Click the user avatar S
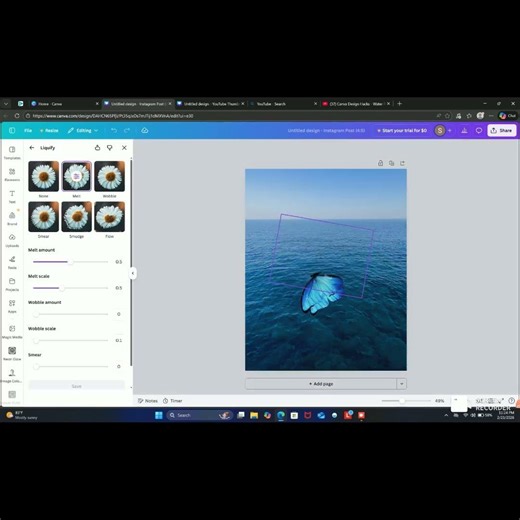 [440, 130]
